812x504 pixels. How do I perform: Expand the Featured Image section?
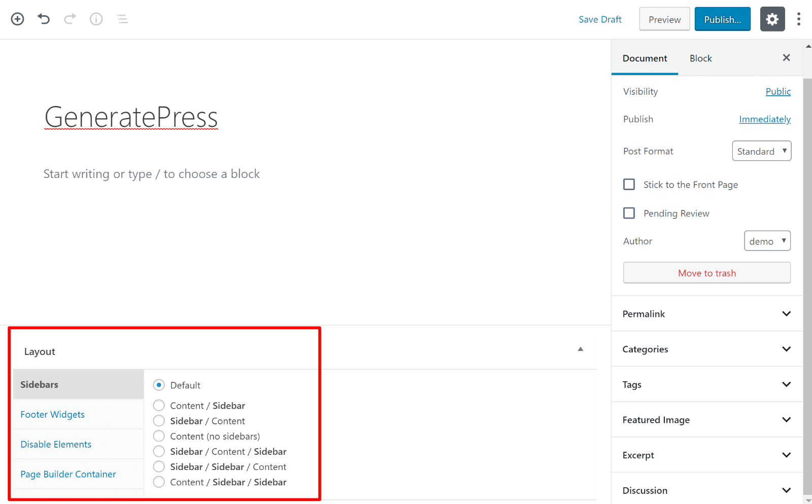pos(706,420)
